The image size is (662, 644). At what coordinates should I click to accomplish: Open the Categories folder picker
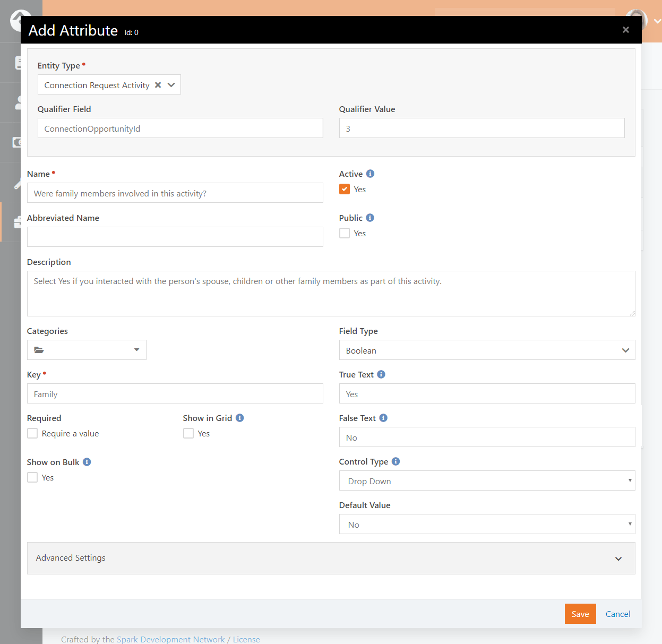point(87,350)
